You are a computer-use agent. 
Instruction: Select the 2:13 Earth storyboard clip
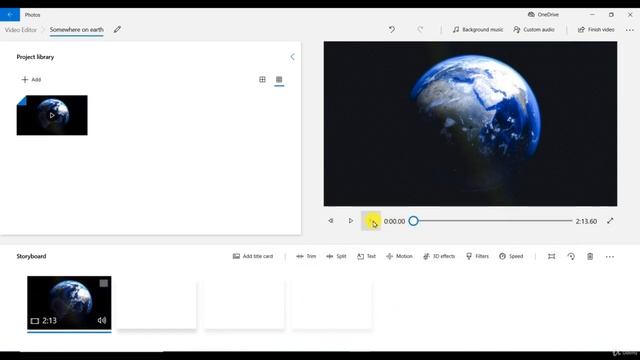[x=69, y=302]
